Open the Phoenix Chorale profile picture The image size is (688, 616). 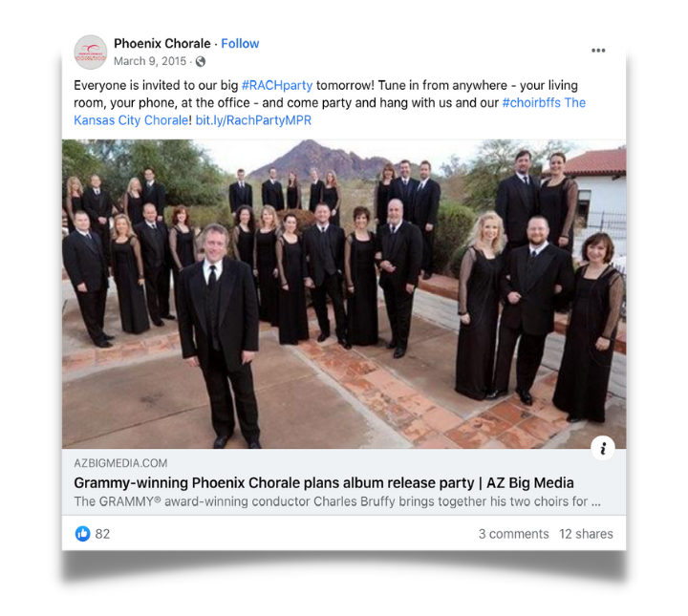point(91,53)
